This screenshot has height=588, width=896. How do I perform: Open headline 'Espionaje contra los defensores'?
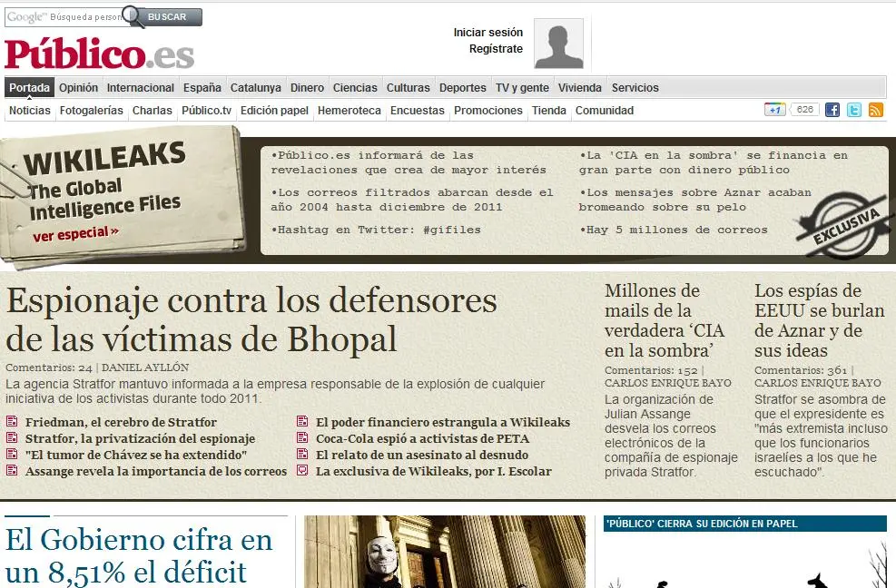pyautogui.click(x=251, y=319)
